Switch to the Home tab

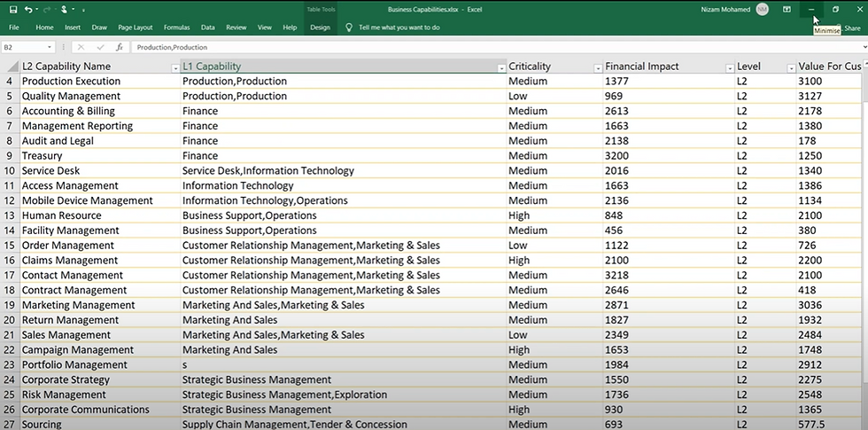coord(44,27)
